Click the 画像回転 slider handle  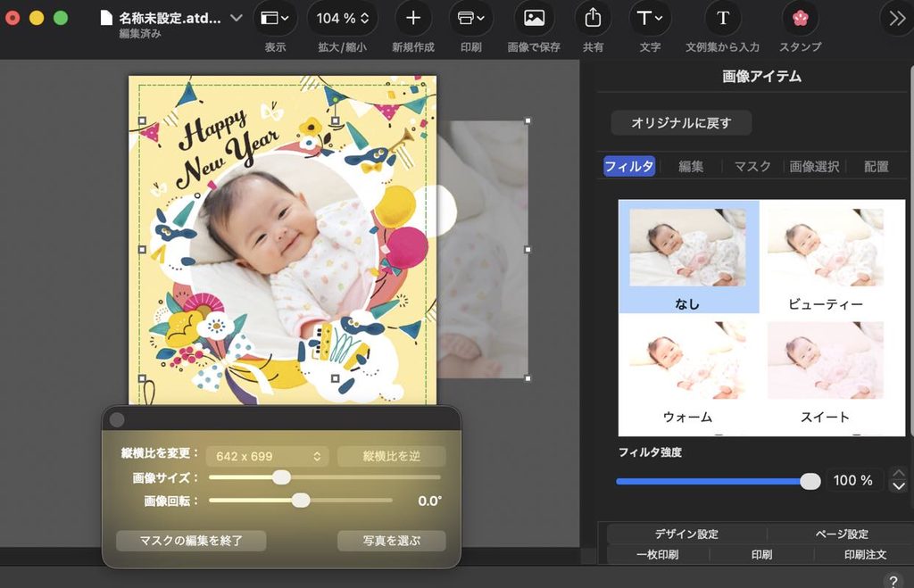click(301, 500)
